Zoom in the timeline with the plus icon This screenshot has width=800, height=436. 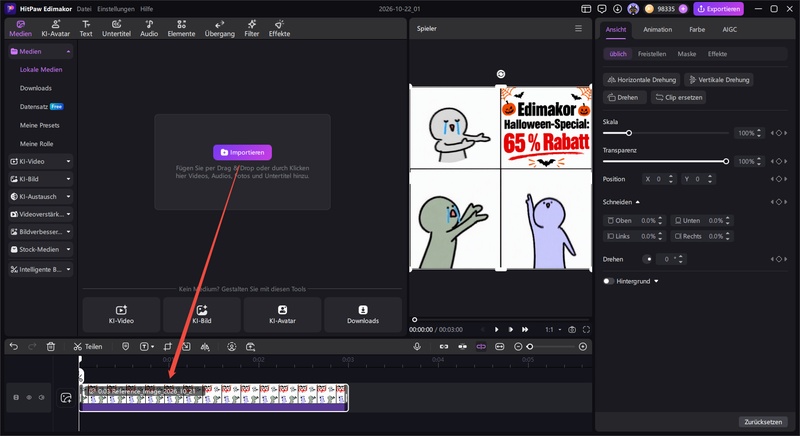(583, 347)
